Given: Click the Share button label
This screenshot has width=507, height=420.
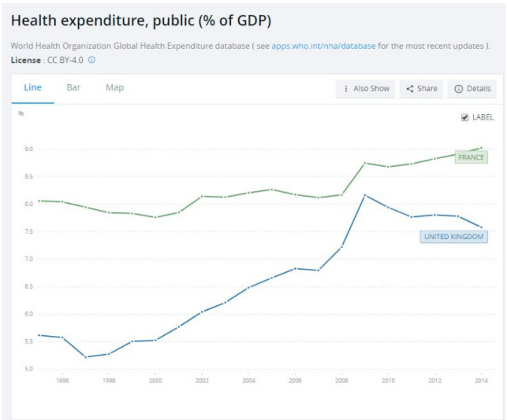Looking at the screenshot, I should point(427,89).
